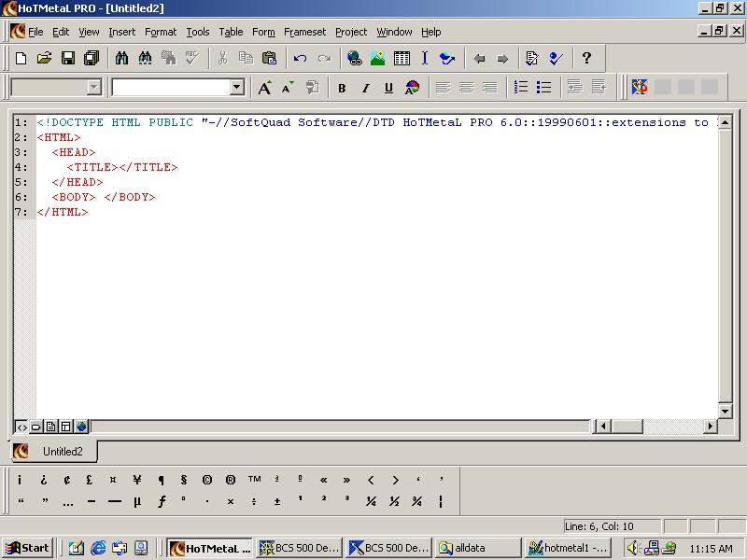
Task: Click the second binoculars Find Next icon
Action: tap(145, 59)
